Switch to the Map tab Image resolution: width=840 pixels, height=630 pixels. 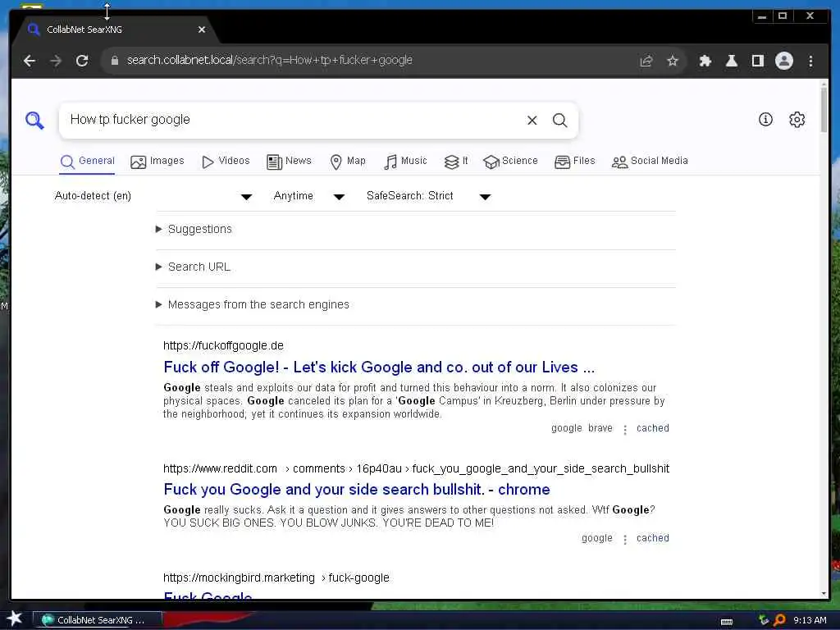pos(348,162)
